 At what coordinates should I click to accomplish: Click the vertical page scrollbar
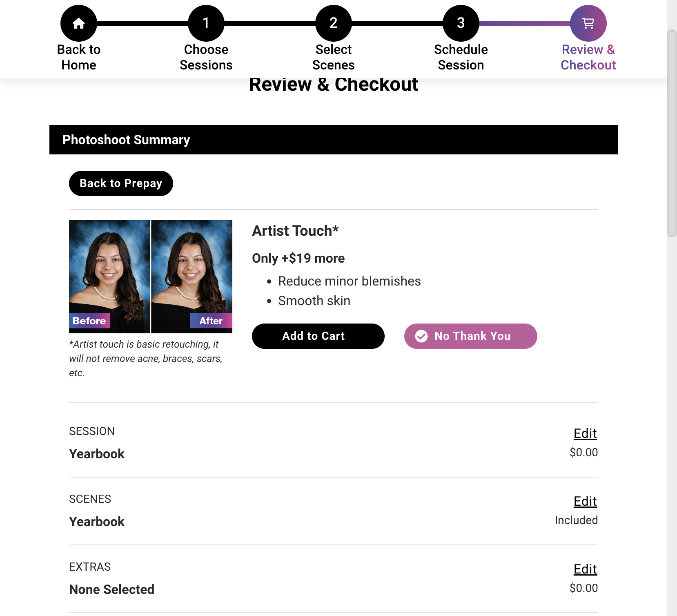click(672, 134)
